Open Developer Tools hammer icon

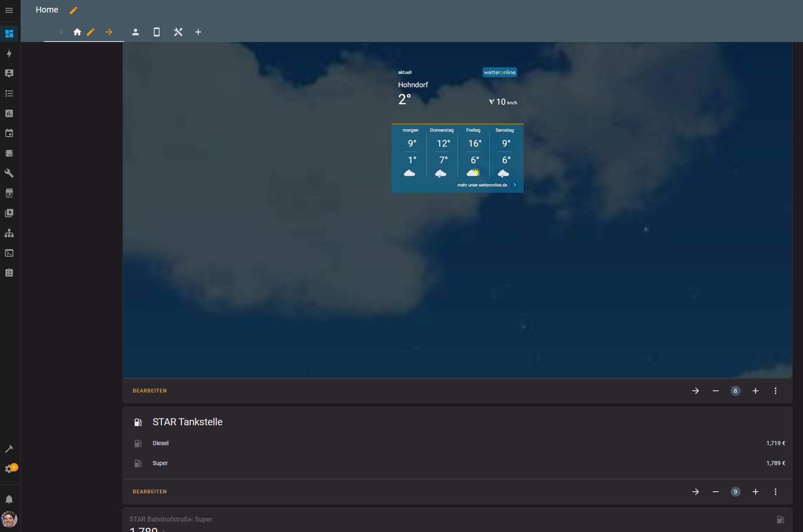click(9, 449)
